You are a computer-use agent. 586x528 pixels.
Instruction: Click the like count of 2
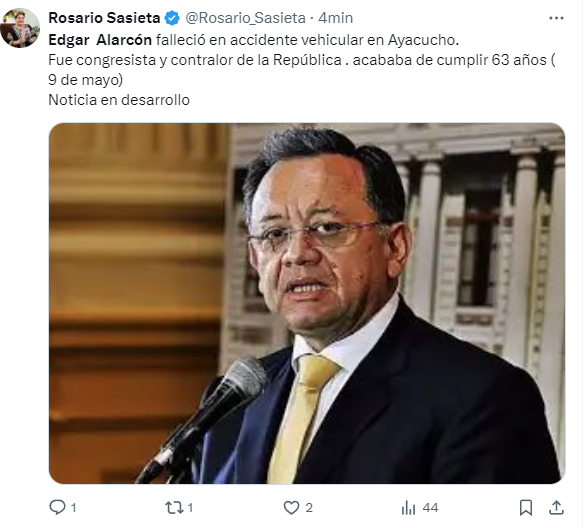[x=309, y=508]
